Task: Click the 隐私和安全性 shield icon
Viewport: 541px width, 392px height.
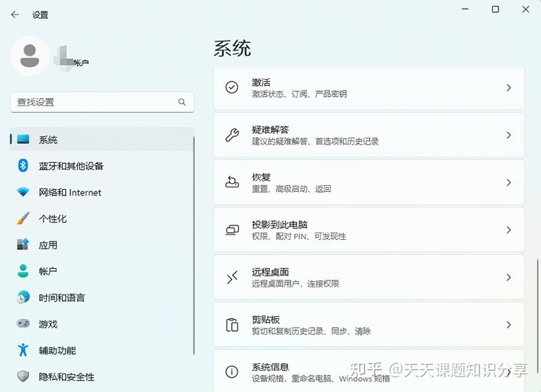Action: [23, 376]
